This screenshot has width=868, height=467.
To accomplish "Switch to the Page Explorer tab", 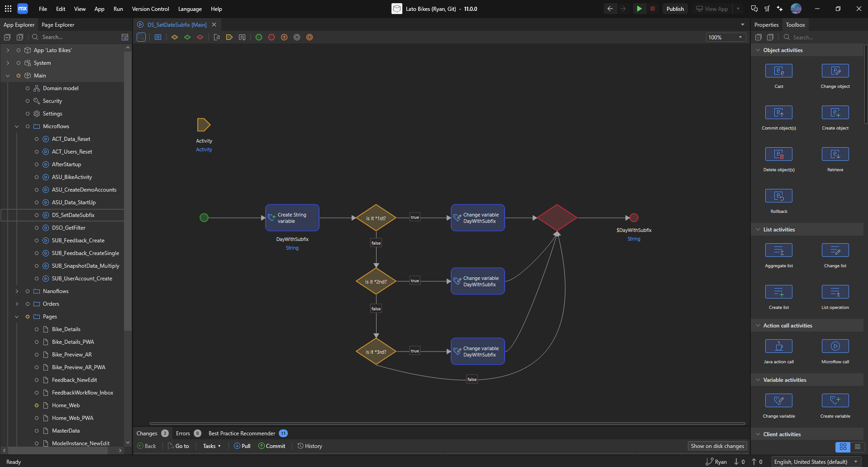I will click(x=58, y=25).
